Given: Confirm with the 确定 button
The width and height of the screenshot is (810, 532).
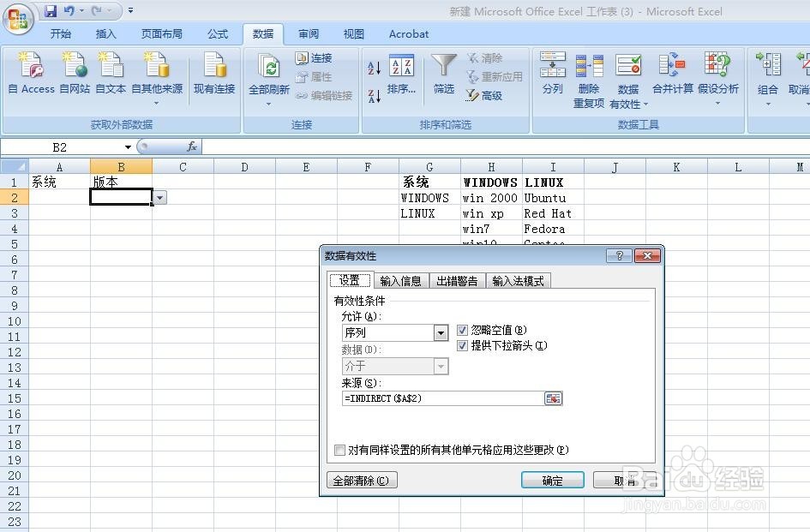Looking at the screenshot, I should tap(552, 480).
